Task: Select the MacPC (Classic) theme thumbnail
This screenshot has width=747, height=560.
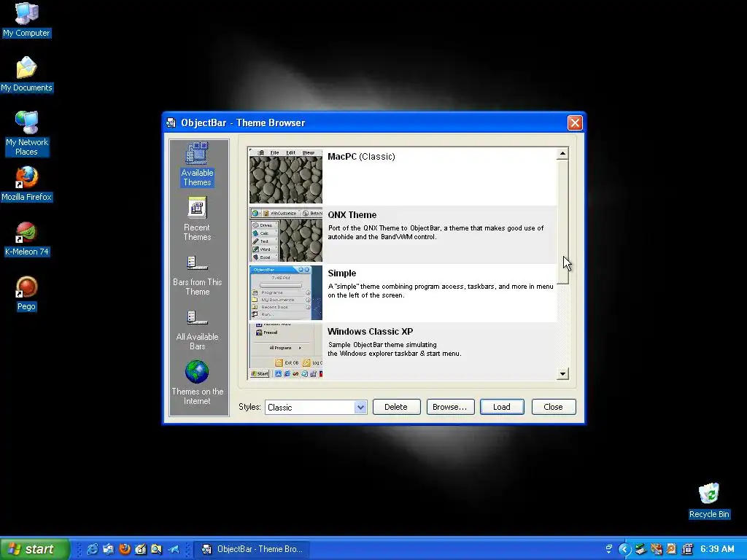Action: (x=286, y=176)
